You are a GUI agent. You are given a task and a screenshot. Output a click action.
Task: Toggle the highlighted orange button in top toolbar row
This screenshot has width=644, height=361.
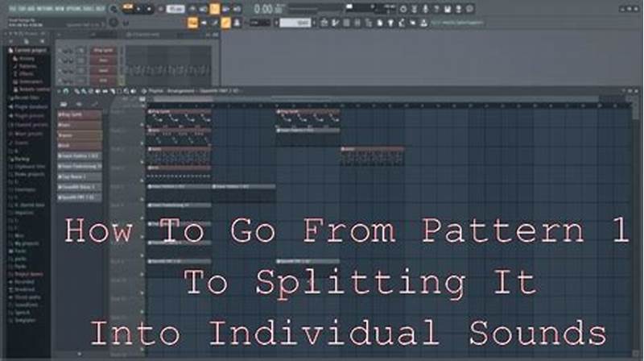(x=214, y=9)
